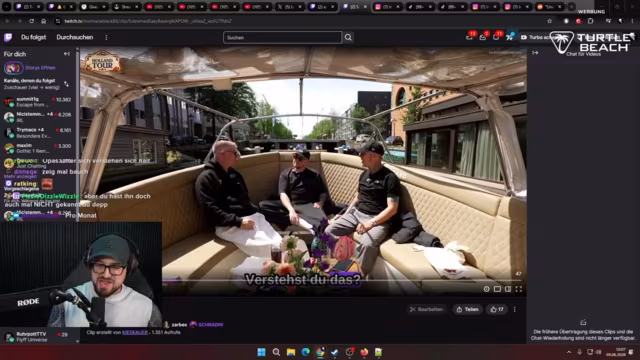Screen dimensions: 640x360
Task: Open the 'Durchsuchen' tab
Action: pos(75,38)
